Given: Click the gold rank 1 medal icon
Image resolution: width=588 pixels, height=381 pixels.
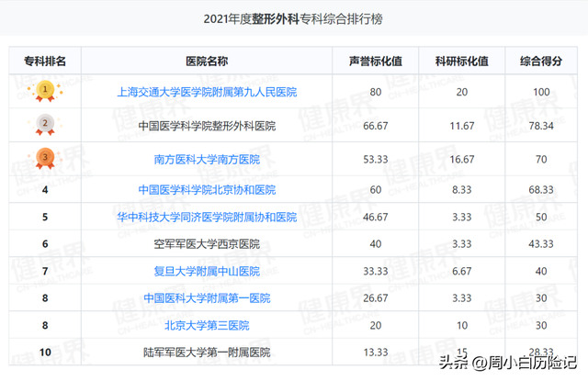Looking at the screenshot, I should 45,91.
